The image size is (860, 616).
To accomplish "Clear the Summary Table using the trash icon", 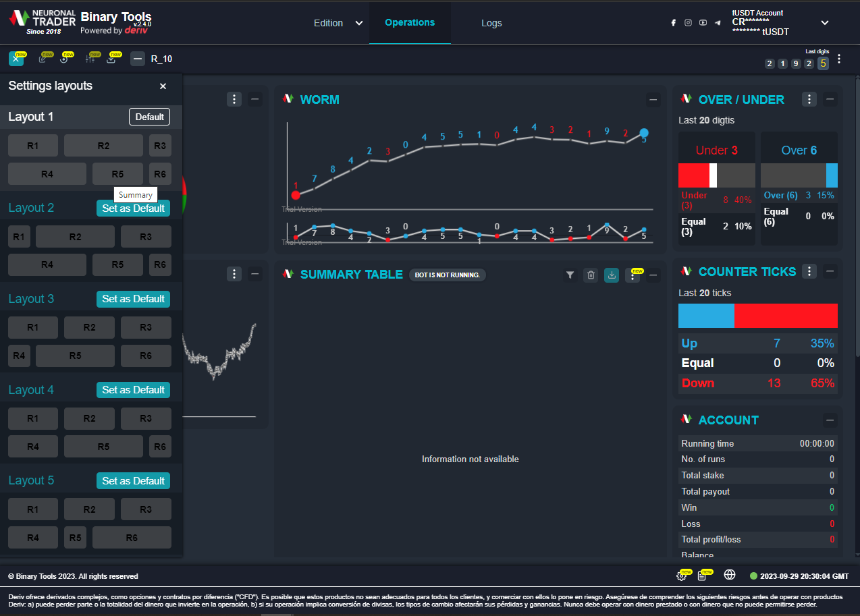I will (x=591, y=275).
